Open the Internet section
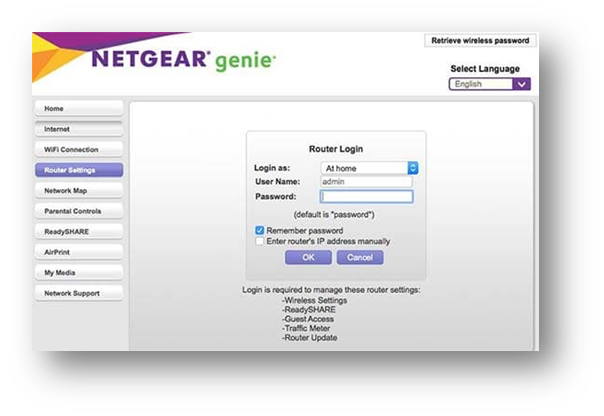The image size is (604, 416). [x=79, y=129]
